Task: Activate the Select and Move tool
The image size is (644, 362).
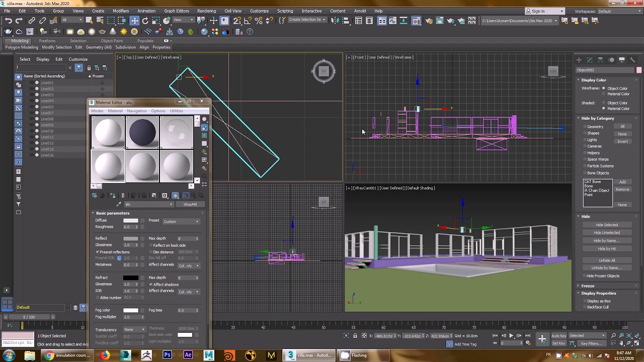Action: (134, 21)
